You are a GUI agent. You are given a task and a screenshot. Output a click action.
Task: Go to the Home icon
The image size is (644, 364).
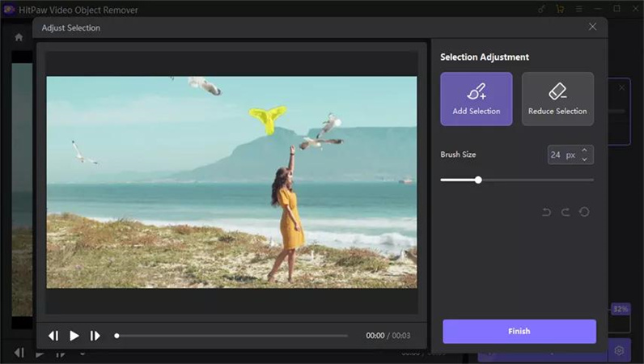point(19,37)
